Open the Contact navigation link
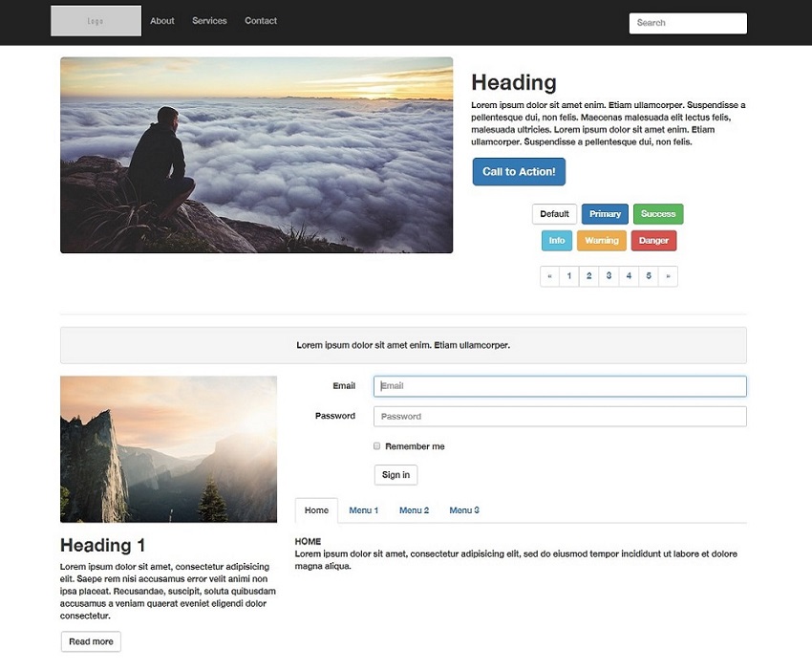 [x=261, y=21]
